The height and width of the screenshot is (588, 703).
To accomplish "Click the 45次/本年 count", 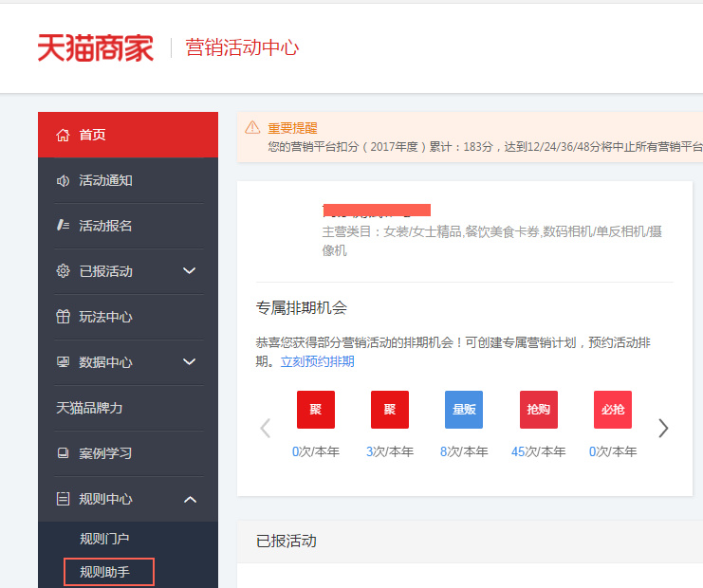I will pyautogui.click(x=539, y=451).
